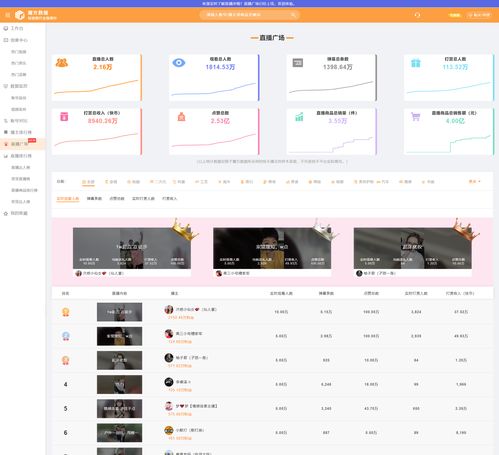Click the purple shopping cart icon on the sales card
The image size is (499, 455).
pos(416,117)
